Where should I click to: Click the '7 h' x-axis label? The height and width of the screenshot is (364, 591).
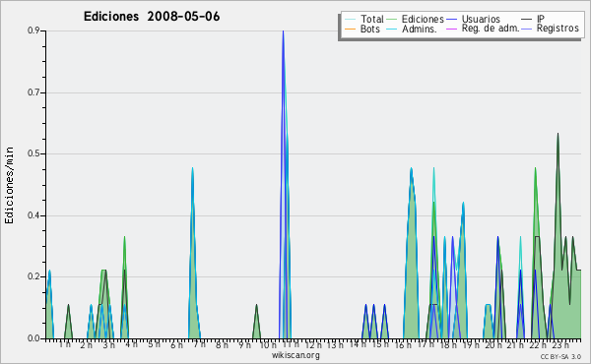point(199,344)
